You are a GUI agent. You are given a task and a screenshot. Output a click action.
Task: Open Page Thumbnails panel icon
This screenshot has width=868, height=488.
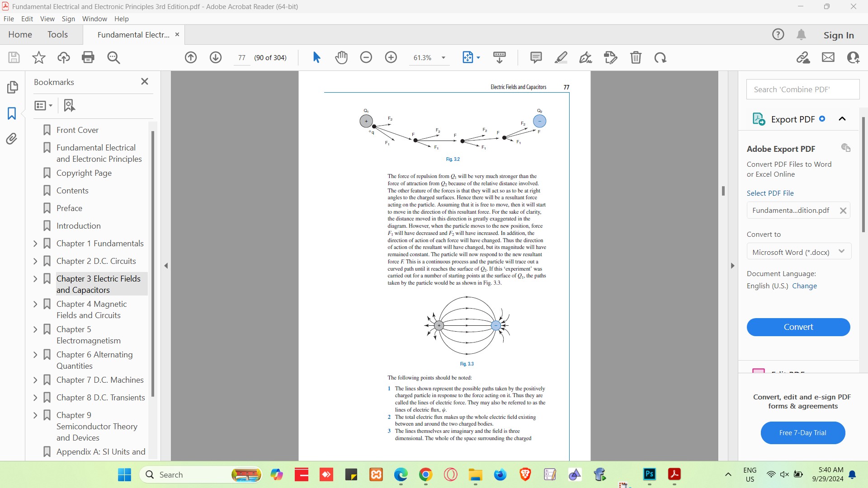pyautogui.click(x=12, y=87)
